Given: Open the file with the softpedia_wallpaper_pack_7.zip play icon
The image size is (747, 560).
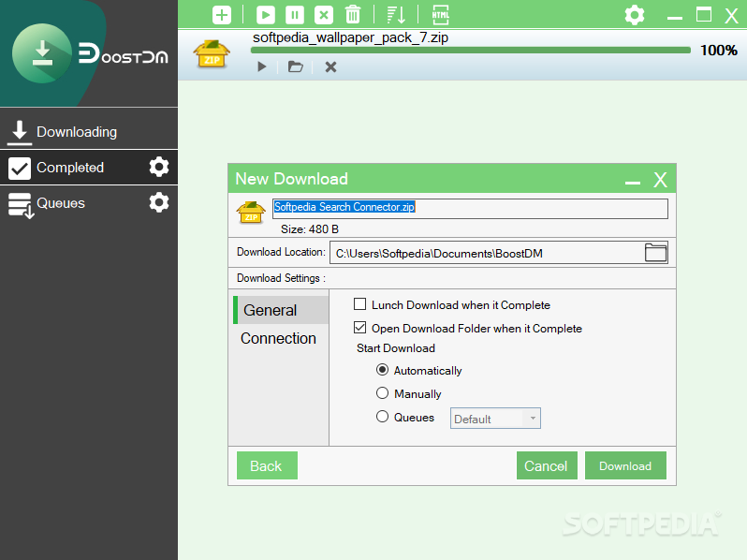Looking at the screenshot, I should (261, 66).
